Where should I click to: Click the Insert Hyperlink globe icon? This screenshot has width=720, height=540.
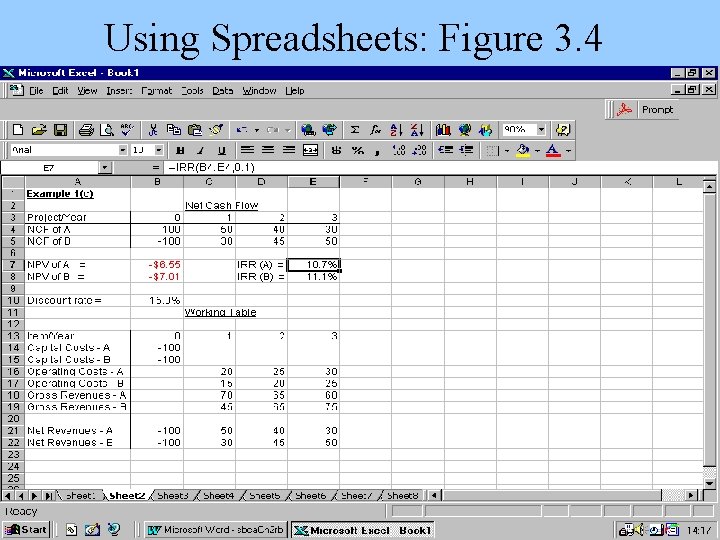pos(308,130)
